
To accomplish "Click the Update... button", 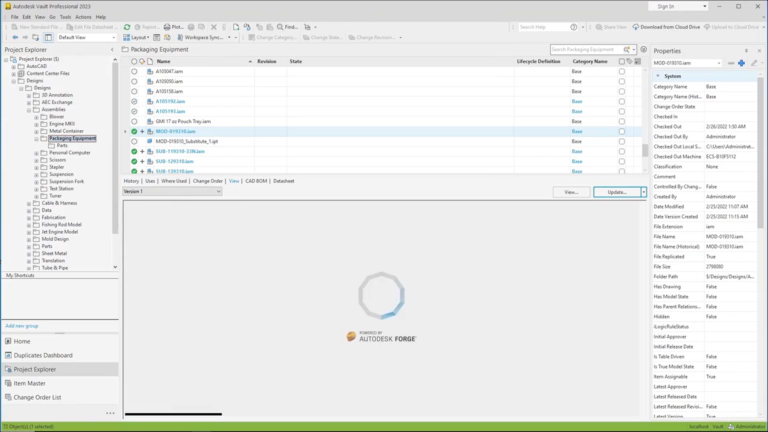I will click(617, 192).
